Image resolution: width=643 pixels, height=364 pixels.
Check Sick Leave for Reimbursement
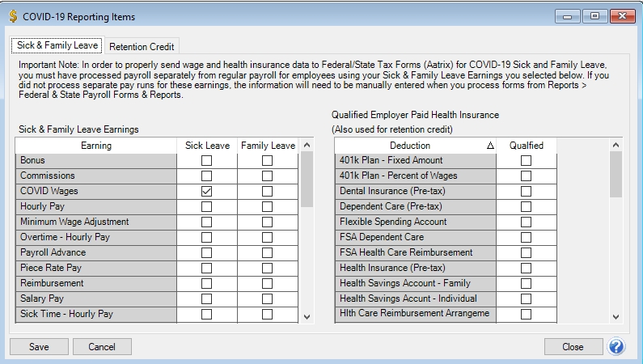point(207,284)
